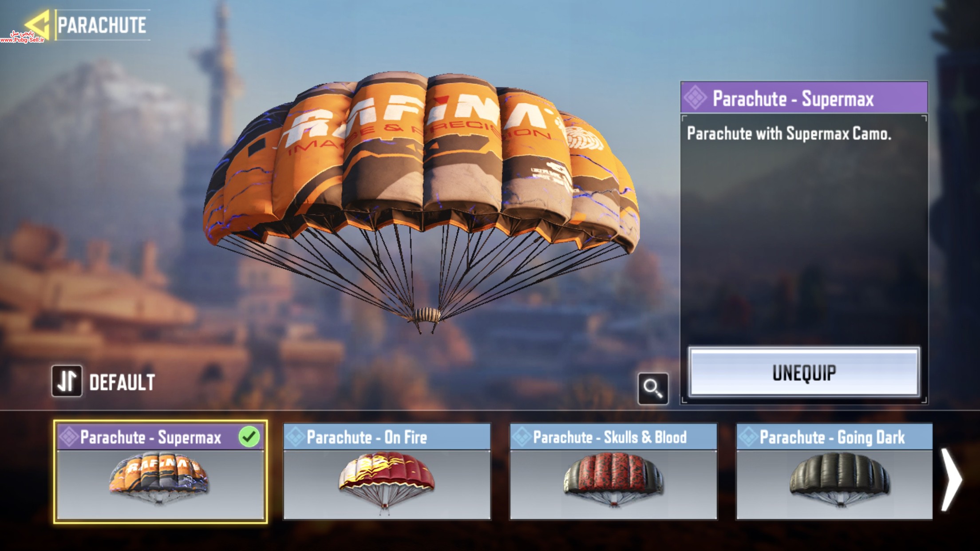Image resolution: width=980 pixels, height=551 pixels.
Task: Open the DEFAULT sort order label
Action: coord(122,382)
